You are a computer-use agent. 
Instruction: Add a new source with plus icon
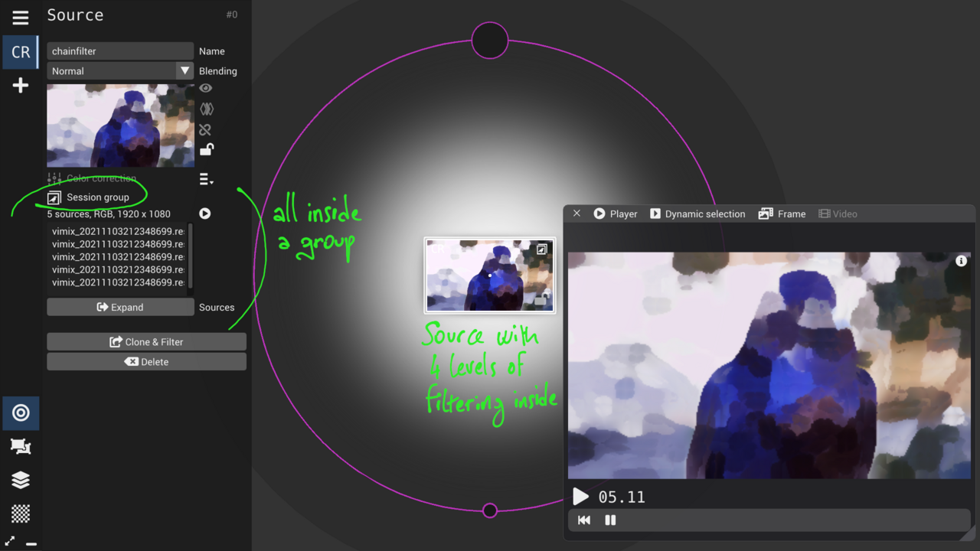21,86
